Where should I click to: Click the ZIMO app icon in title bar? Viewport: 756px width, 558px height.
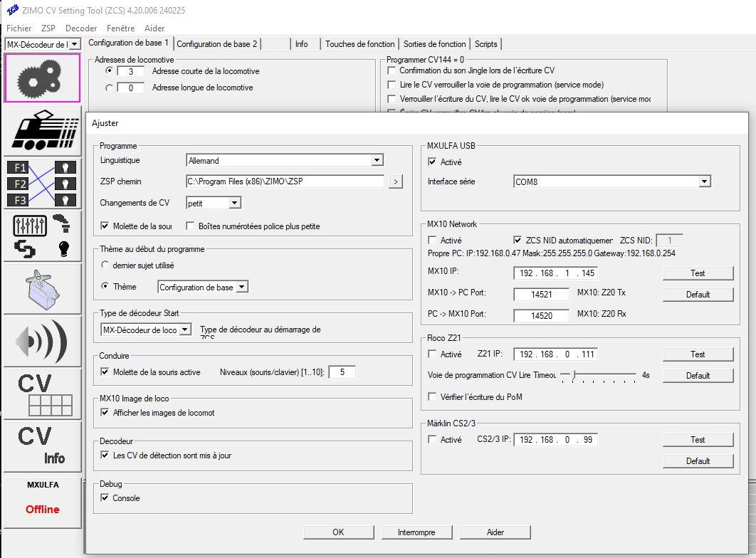tap(13, 10)
